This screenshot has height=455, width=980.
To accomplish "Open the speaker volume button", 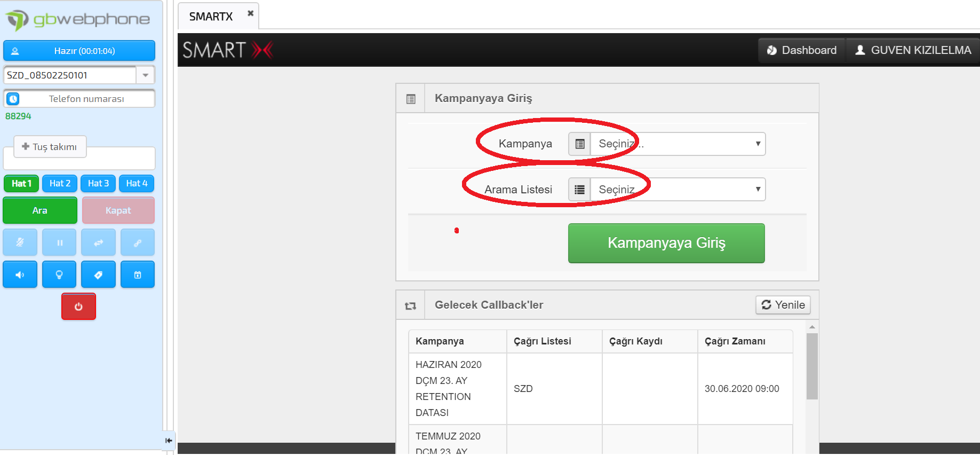I will 20,274.
